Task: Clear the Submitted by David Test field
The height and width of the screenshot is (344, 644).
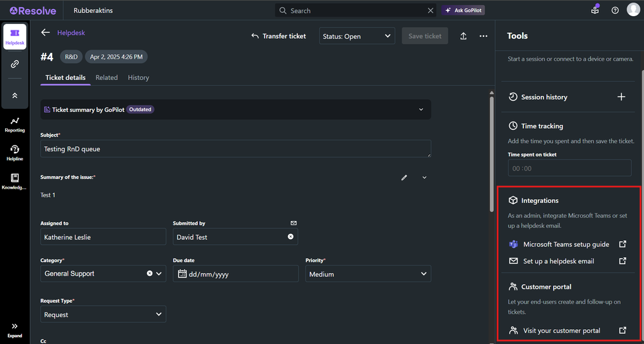Action: click(290, 237)
